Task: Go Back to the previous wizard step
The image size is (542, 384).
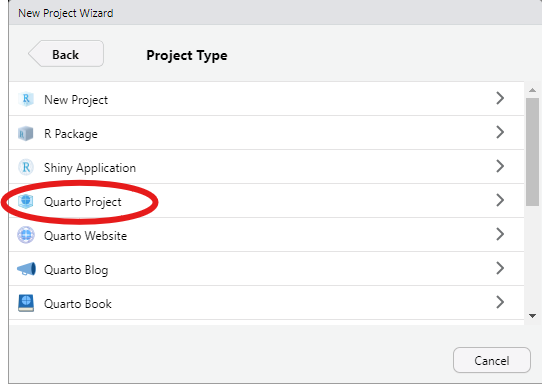Action: pos(66,54)
